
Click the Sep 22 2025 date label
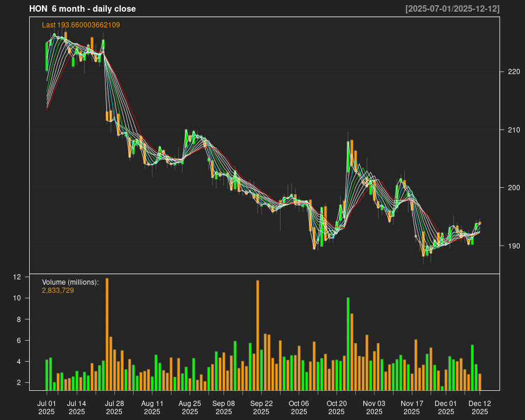[x=261, y=407]
